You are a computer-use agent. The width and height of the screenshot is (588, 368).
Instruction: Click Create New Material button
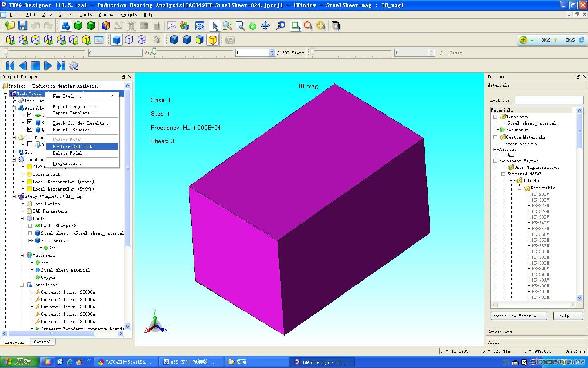[x=519, y=316]
